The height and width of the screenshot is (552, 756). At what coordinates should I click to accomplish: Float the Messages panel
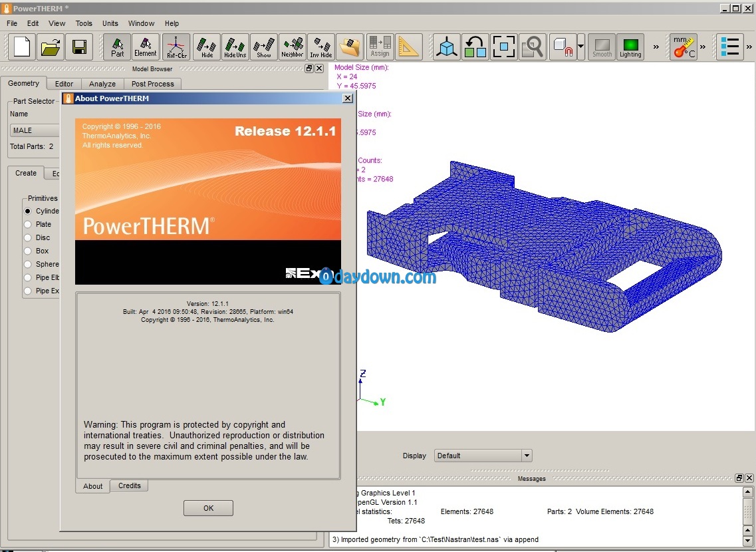pyautogui.click(x=739, y=478)
